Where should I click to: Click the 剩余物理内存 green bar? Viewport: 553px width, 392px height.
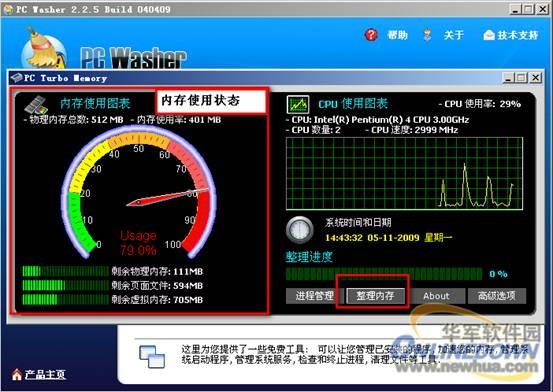tap(66, 271)
